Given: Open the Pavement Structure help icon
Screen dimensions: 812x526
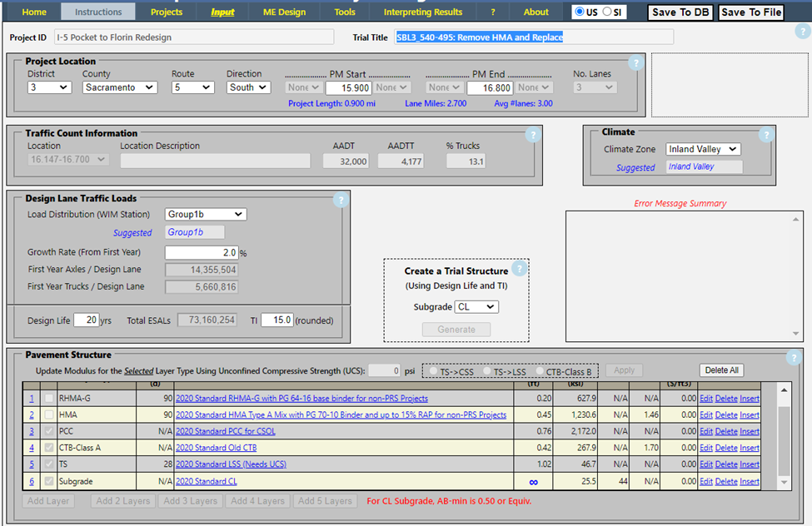Looking at the screenshot, I should (x=795, y=358).
